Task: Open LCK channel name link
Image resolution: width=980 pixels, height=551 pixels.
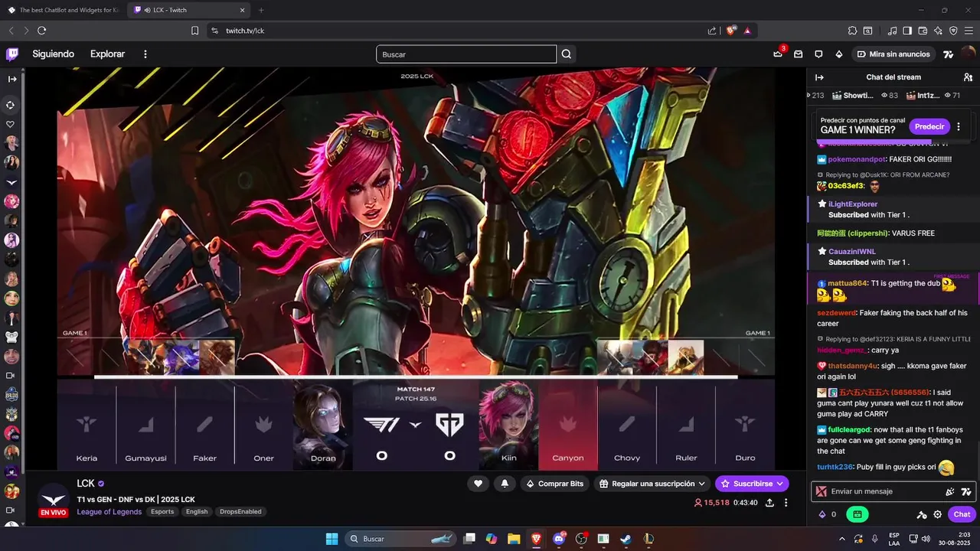Action: [86, 484]
